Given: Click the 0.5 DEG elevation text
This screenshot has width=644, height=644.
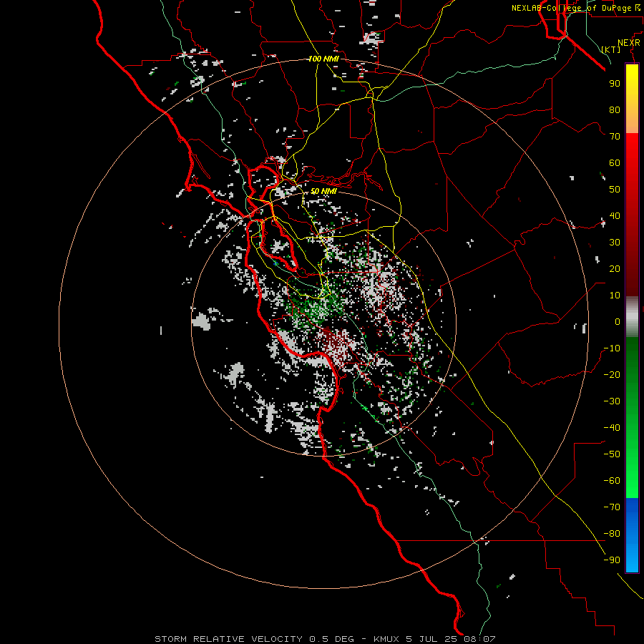Looking at the screenshot, I should [x=331, y=639].
